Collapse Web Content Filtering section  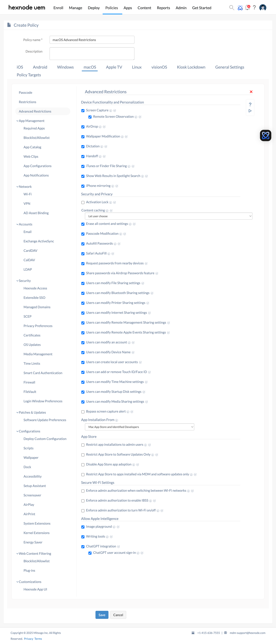pos(17,553)
